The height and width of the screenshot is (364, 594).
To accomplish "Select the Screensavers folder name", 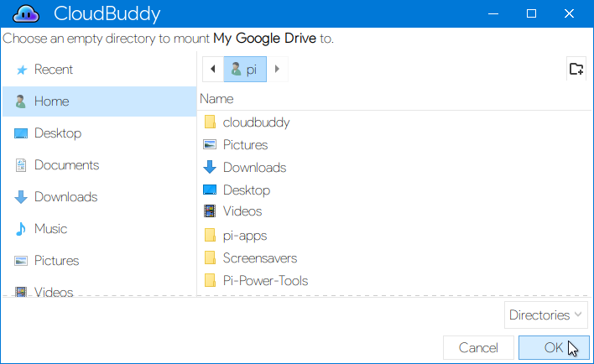I will point(260,258).
